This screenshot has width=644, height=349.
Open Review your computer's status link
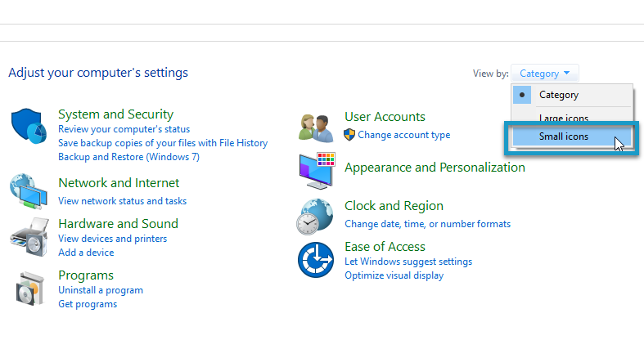124,129
